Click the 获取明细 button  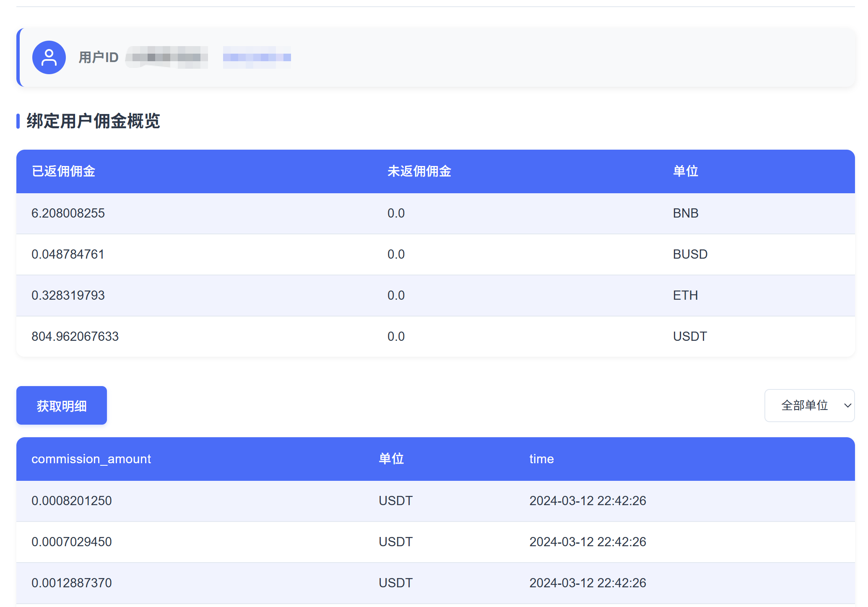click(x=61, y=405)
